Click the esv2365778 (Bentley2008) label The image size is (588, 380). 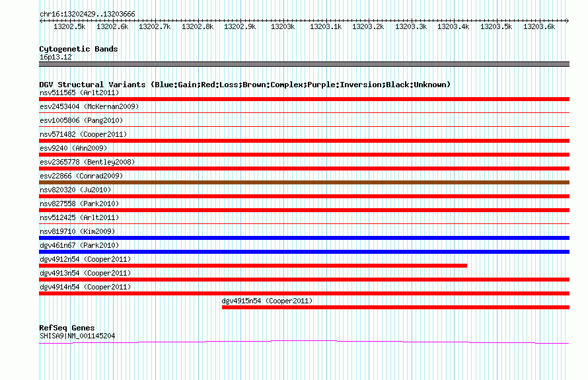87,162
